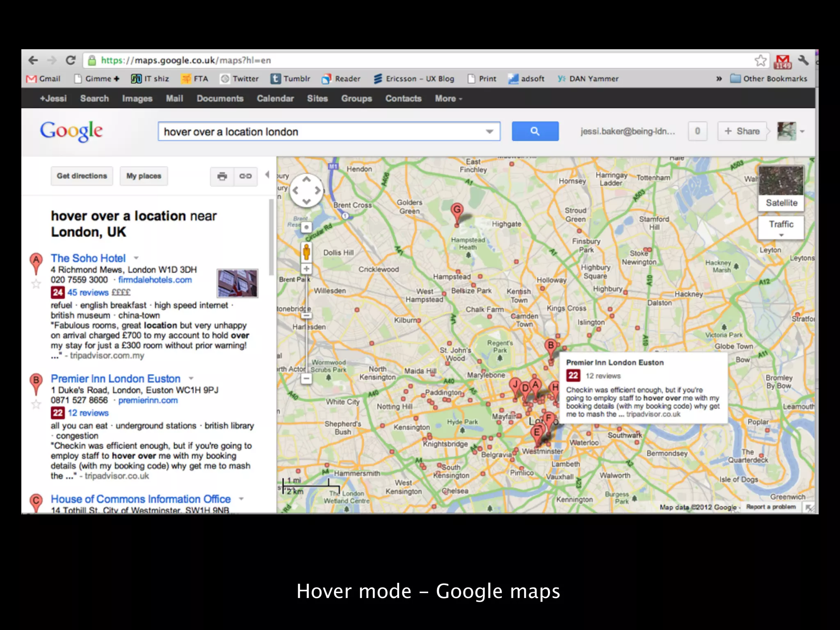Click the + Share button

tap(742, 131)
